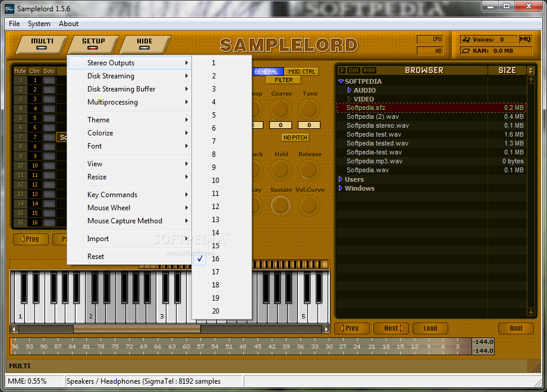Image resolution: width=547 pixels, height=392 pixels.
Task: Toggle the FAV browser icon
Action: 369,71
